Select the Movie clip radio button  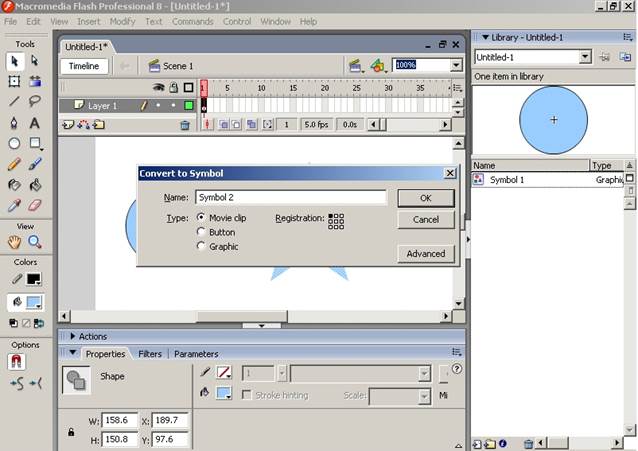point(201,217)
